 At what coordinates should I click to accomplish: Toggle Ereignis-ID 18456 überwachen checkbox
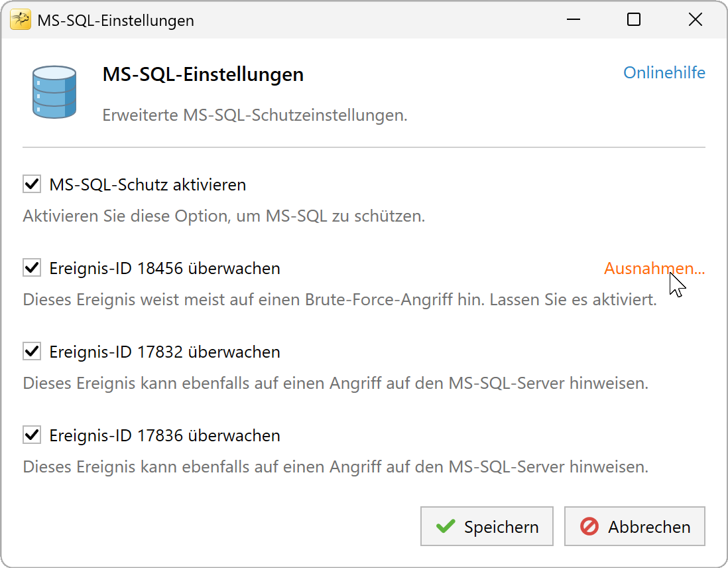coord(32,267)
